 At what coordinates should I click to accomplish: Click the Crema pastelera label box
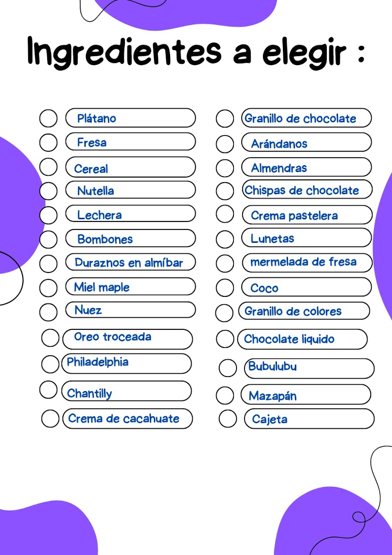307,215
